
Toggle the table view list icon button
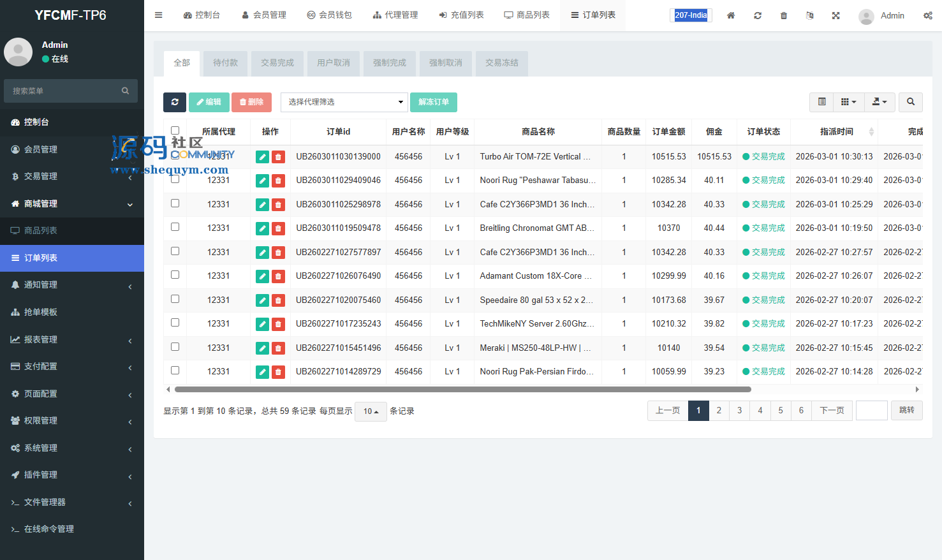pyautogui.click(x=821, y=102)
